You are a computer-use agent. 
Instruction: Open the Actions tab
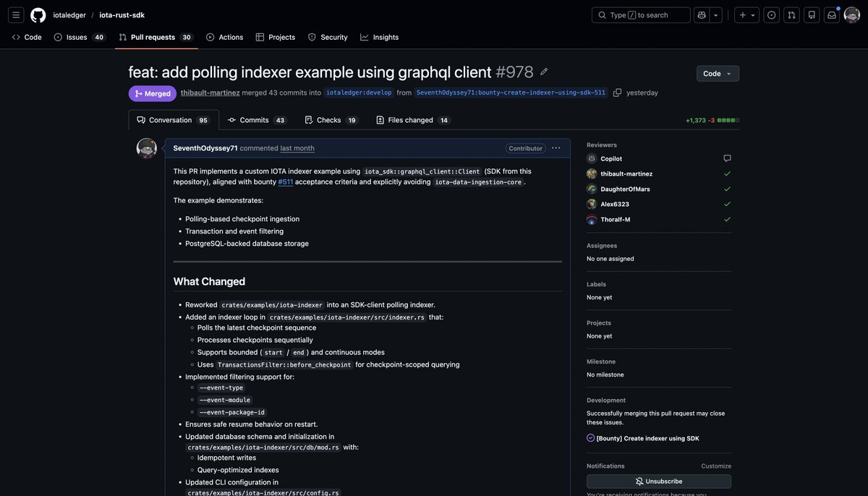click(x=224, y=37)
